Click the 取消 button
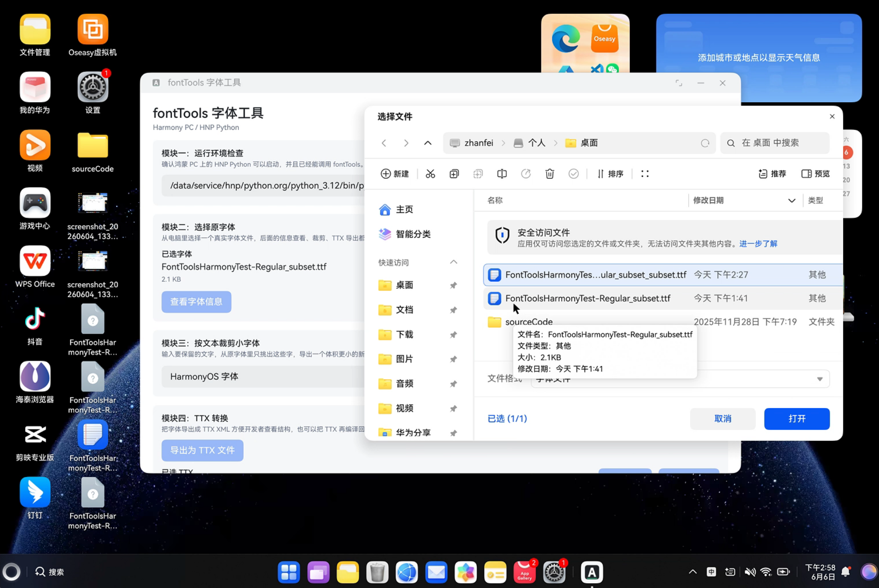Image resolution: width=879 pixels, height=588 pixels. pos(722,419)
